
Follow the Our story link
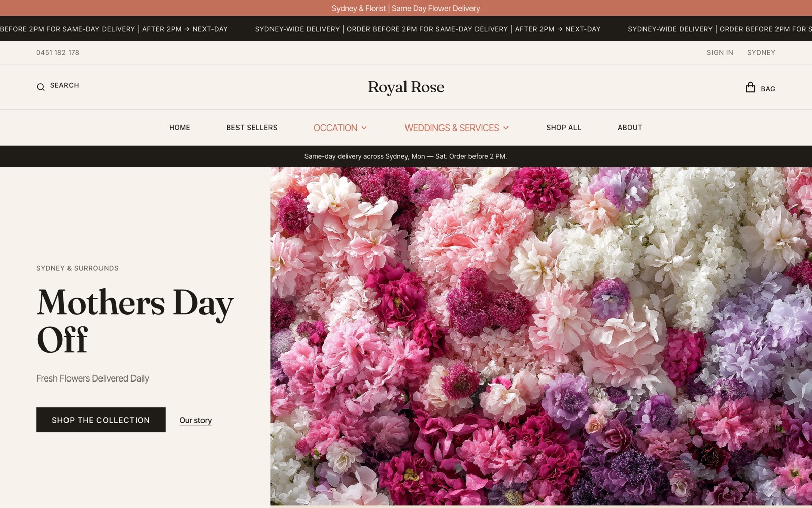tap(195, 420)
